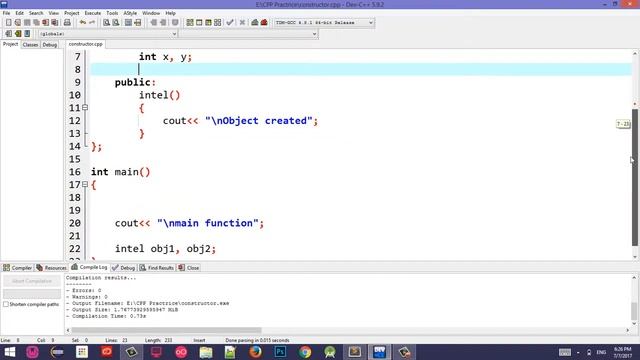The image size is (640, 360).
Task: Open the TDM-GCC compiler set dropdown
Action: tap(324, 22)
